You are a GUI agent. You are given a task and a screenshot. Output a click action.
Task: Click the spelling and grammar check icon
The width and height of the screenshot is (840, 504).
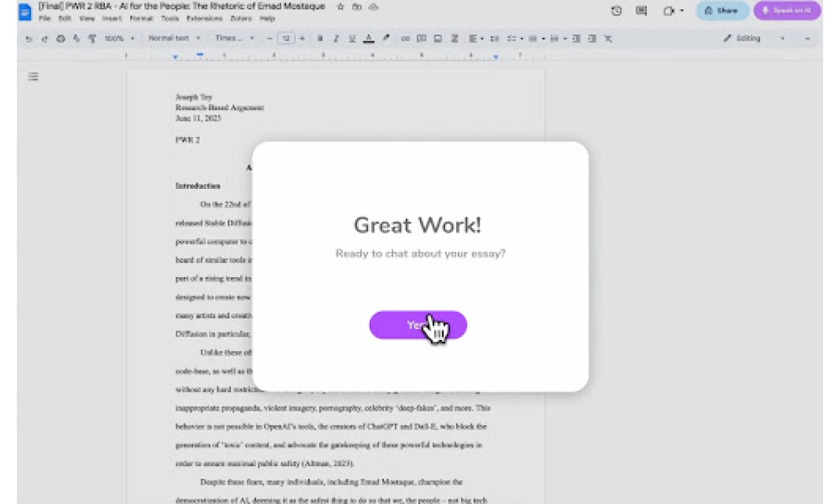76,39
